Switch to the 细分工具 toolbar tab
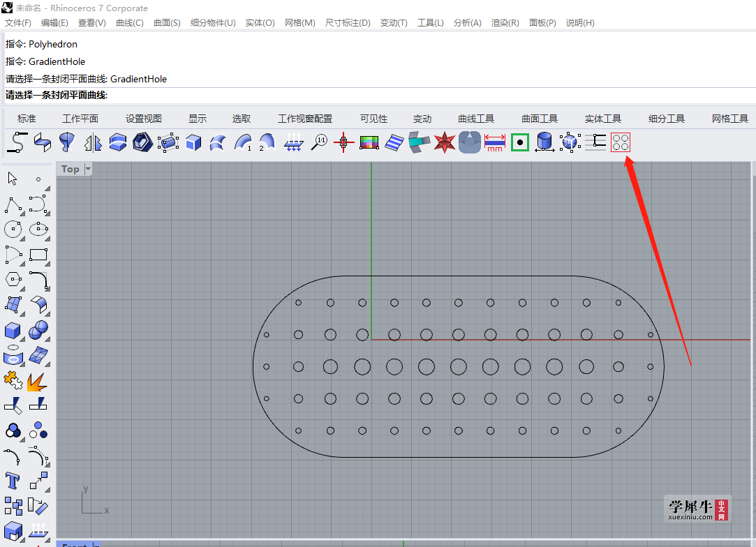The height and width of the screenshot is (547, 756). (x=667, y=119)
